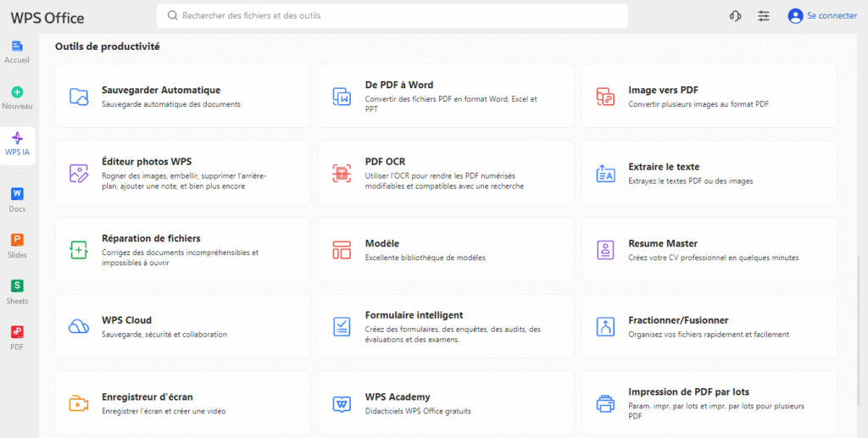Click the Sauvegarder Automatique folder-cloud icon
The height and width of the screenshot is (438, 868).
79,97
